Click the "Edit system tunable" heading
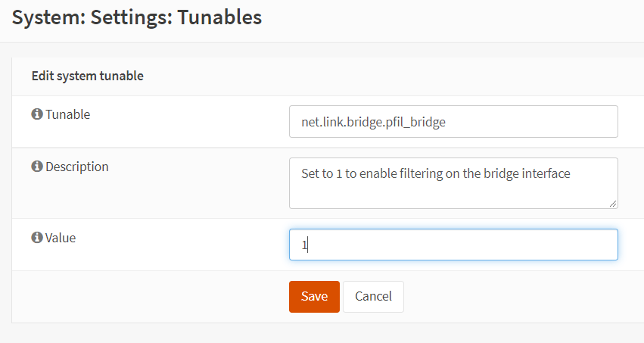Screen dimensions: 644x343 pos(88,76)
